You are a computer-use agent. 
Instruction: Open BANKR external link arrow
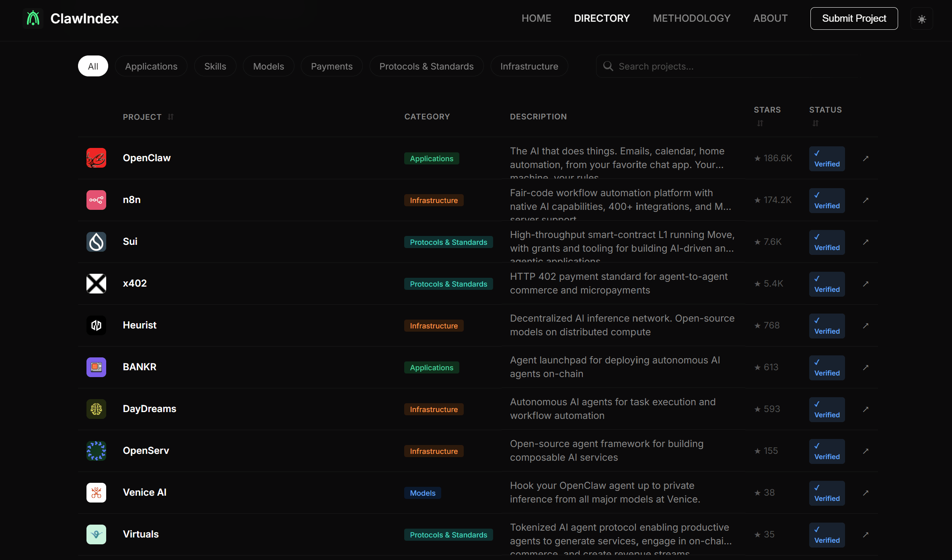coord(866,367)
